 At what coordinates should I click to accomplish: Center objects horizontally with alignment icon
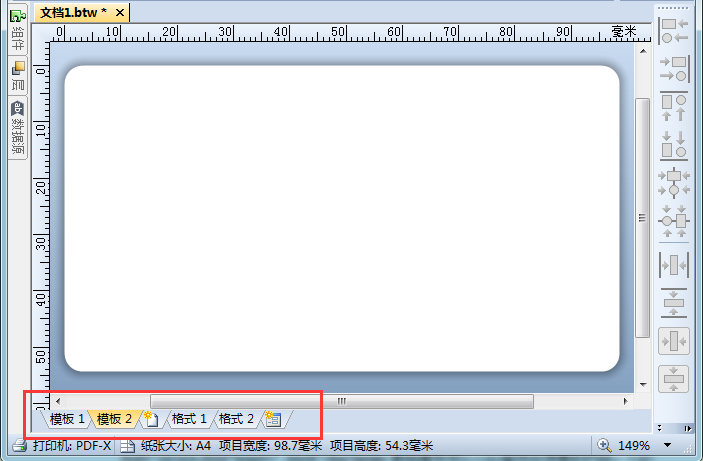coord(674,182)
